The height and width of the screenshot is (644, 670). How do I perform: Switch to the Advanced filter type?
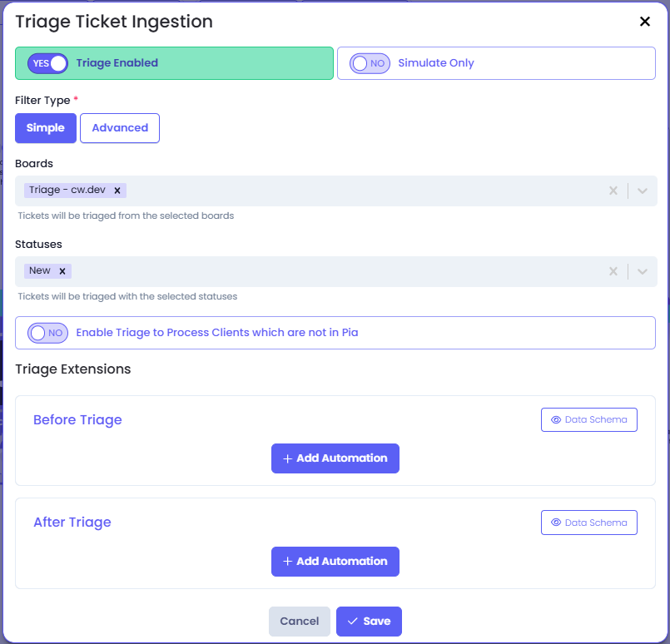point(120,128)
